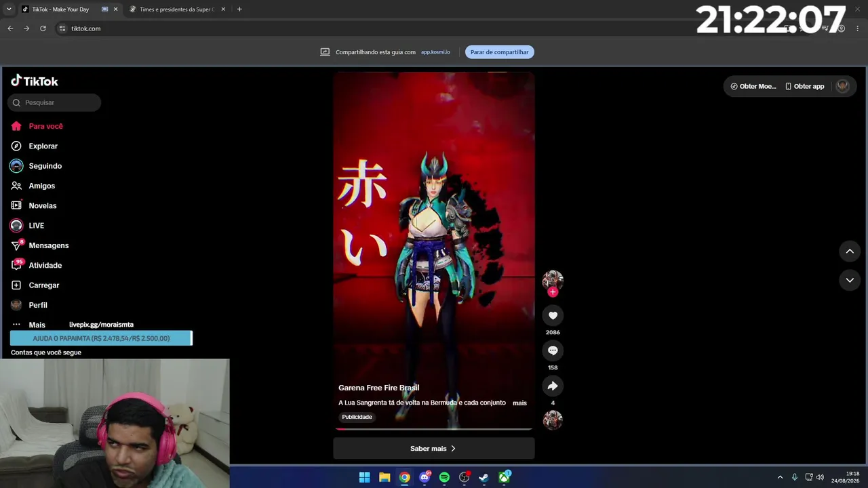Open the app.kosmi.io link in the sharing bar
868x488 pixels.
pyautogui.click(x=435, y=52)
